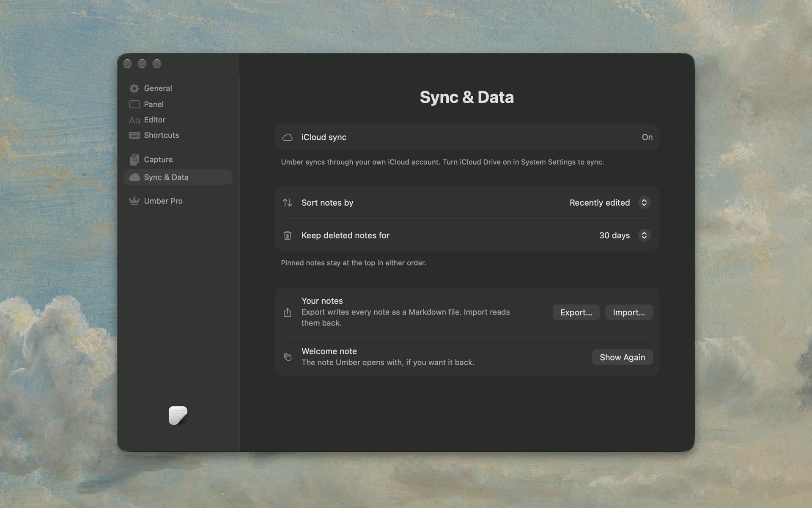Viewport: 812px width, 508px height.
Task: Click the sort arrows icon beside Sort notes by
Action: (288, 203)
